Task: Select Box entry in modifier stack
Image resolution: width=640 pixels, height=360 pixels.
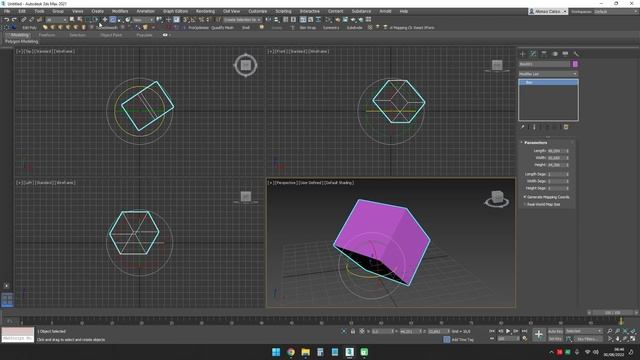Action: (548, 82)
